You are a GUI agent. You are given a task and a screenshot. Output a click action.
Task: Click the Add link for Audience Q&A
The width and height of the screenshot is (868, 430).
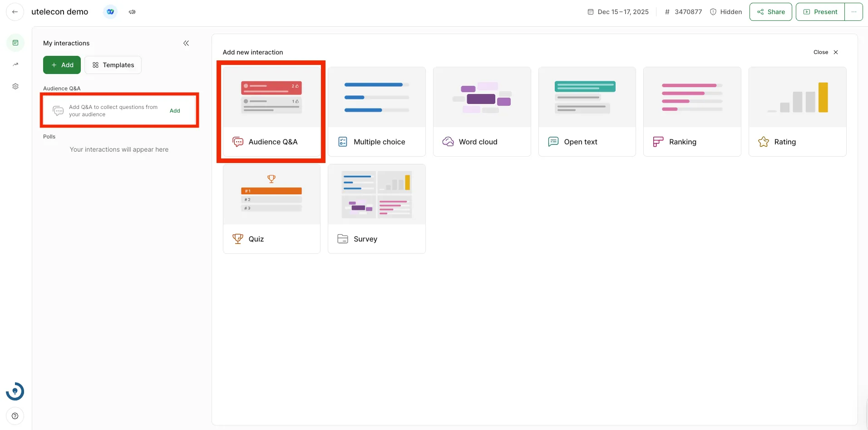[x=175, y=111]
